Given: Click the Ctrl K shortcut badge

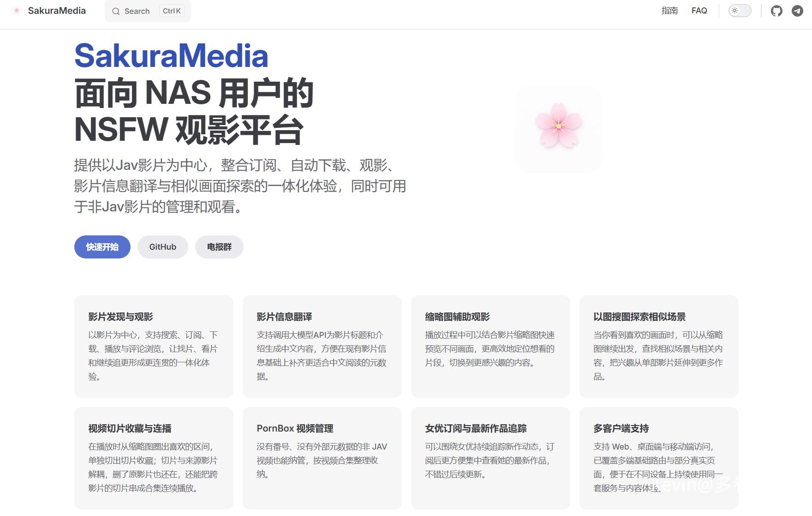Looking at the screenshot, I should tap(172, 11).
